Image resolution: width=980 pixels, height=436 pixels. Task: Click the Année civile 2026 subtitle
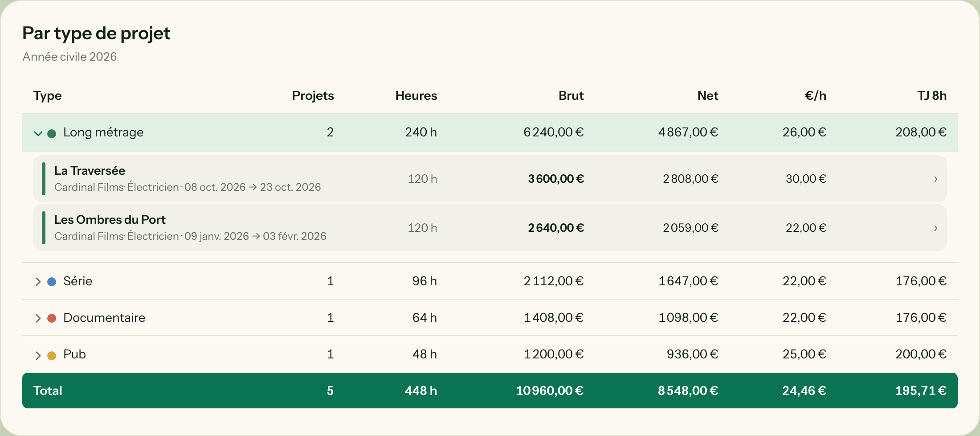(69, 57)
